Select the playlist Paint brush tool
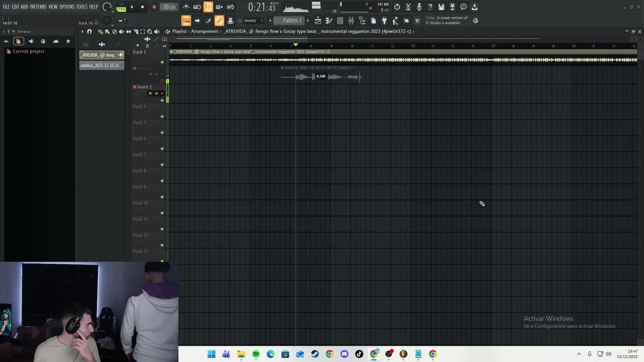This screenshot has height=362, width=644. pos(107,32)
